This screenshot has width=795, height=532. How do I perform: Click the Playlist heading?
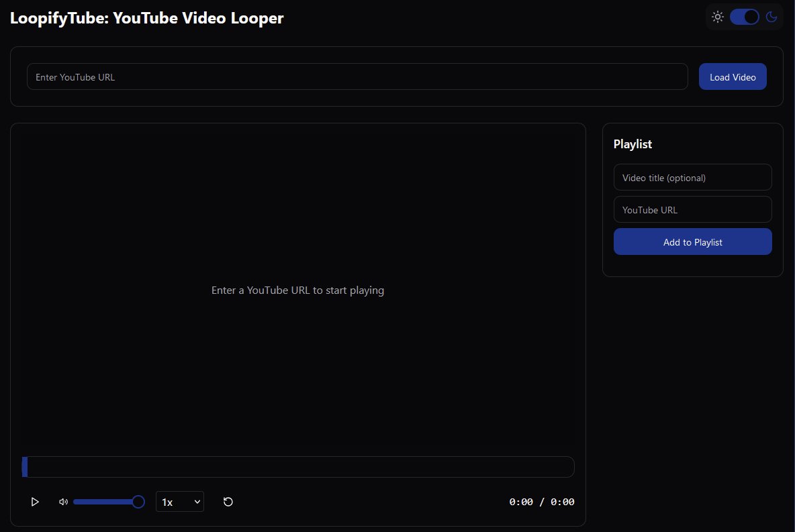[x=633, y=144]
